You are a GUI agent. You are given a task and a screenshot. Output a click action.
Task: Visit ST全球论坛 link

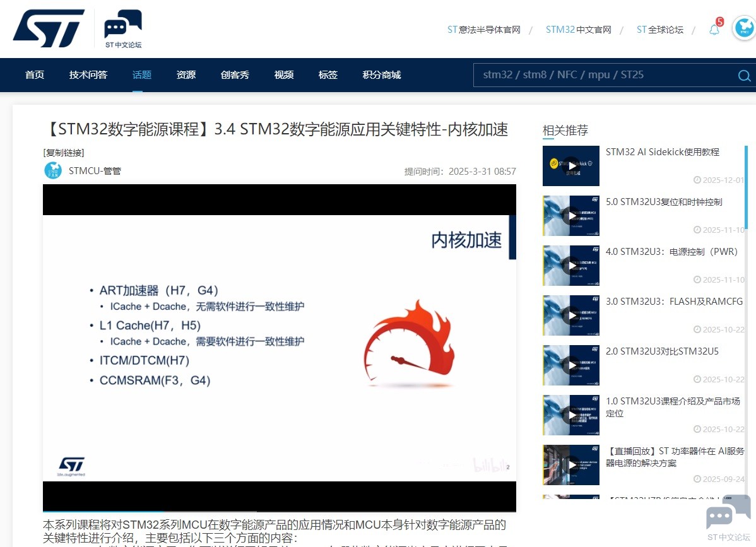tap(659, 30)
